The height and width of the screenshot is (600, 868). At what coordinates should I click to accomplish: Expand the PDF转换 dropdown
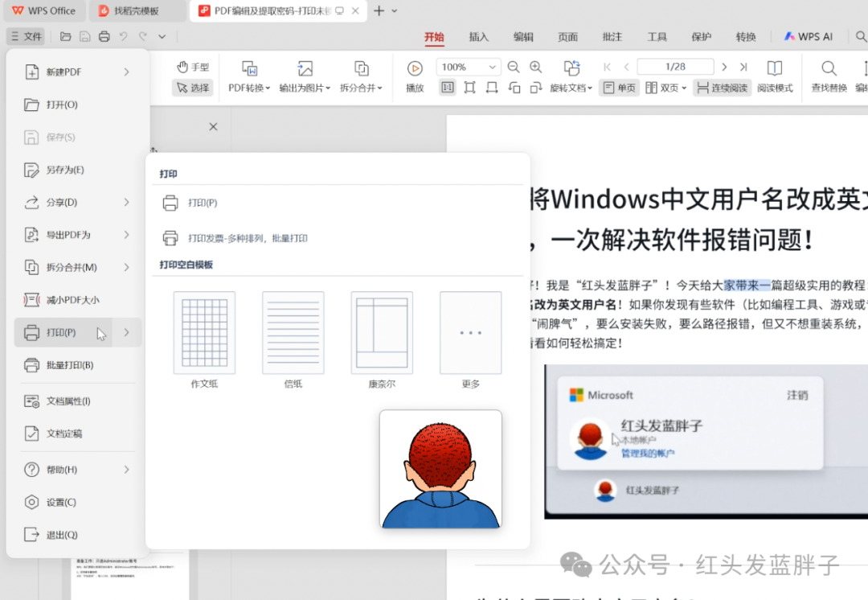pos(249,88)
